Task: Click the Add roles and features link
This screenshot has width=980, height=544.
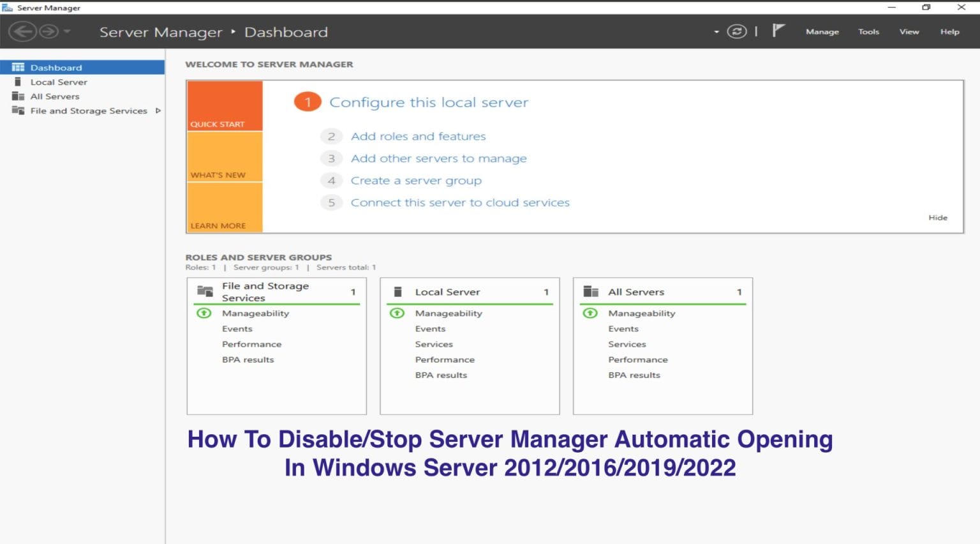Action: pyautogui.click(x=418, y=136)
